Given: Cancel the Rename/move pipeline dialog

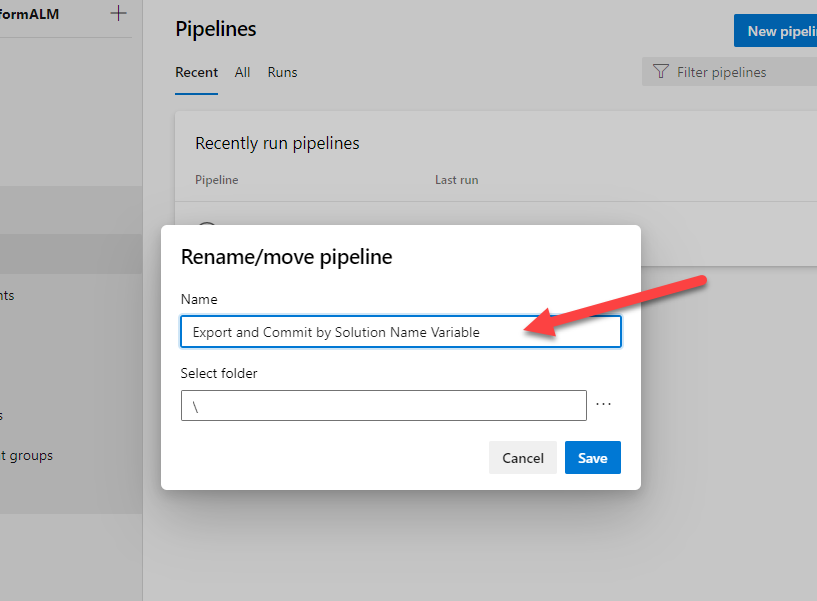Looking at the screenshot, I should point(522,458).
